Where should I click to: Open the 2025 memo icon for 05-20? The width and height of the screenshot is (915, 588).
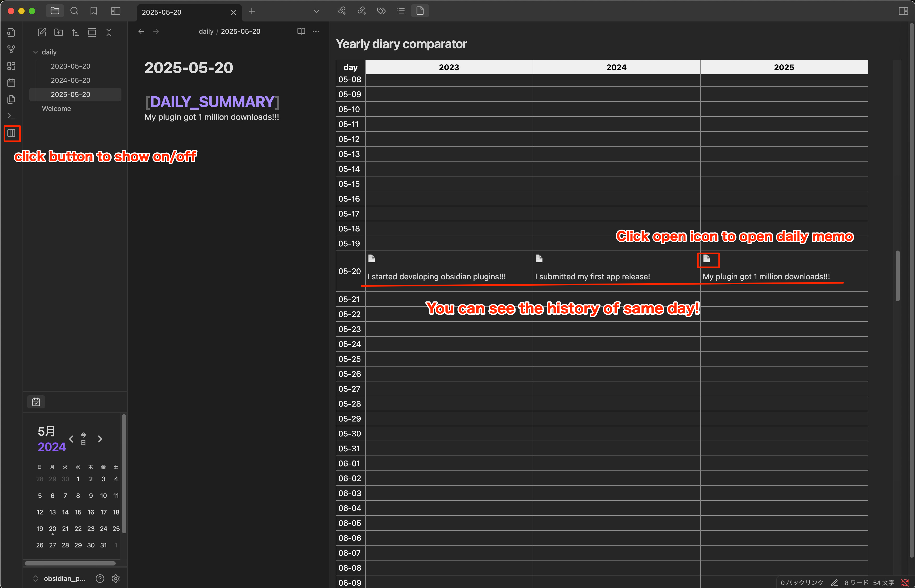707,259
